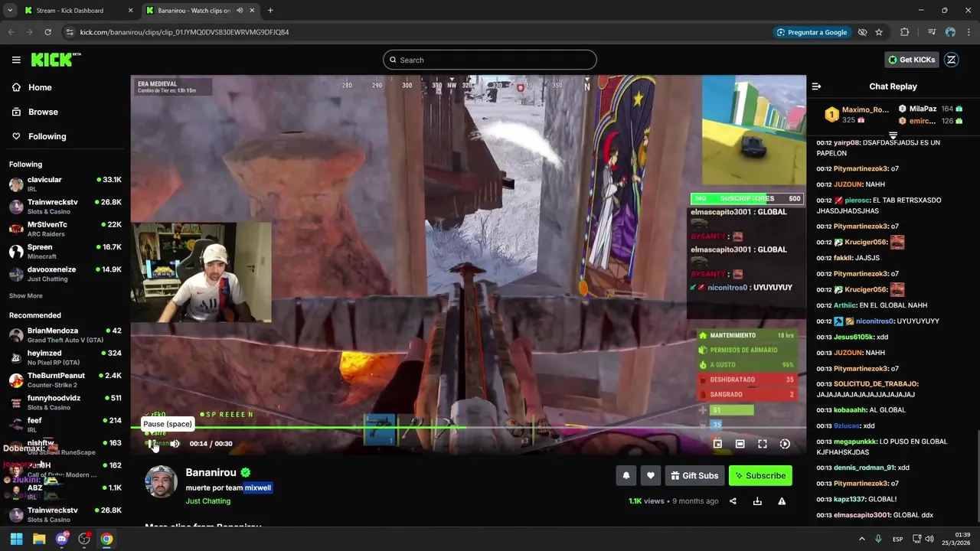Viewport: 980px width, 551px height.
Task: Focus the Kick search field
Action: tap(490, 60)
